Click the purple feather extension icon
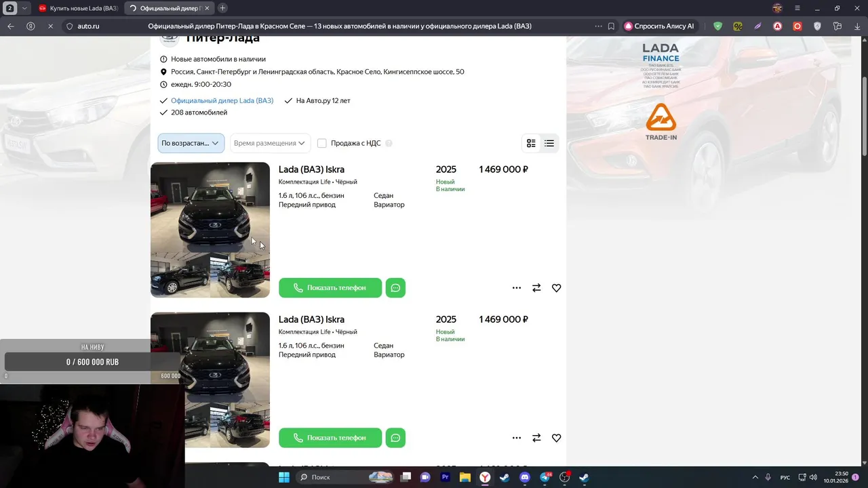 (x=758, y=26)
